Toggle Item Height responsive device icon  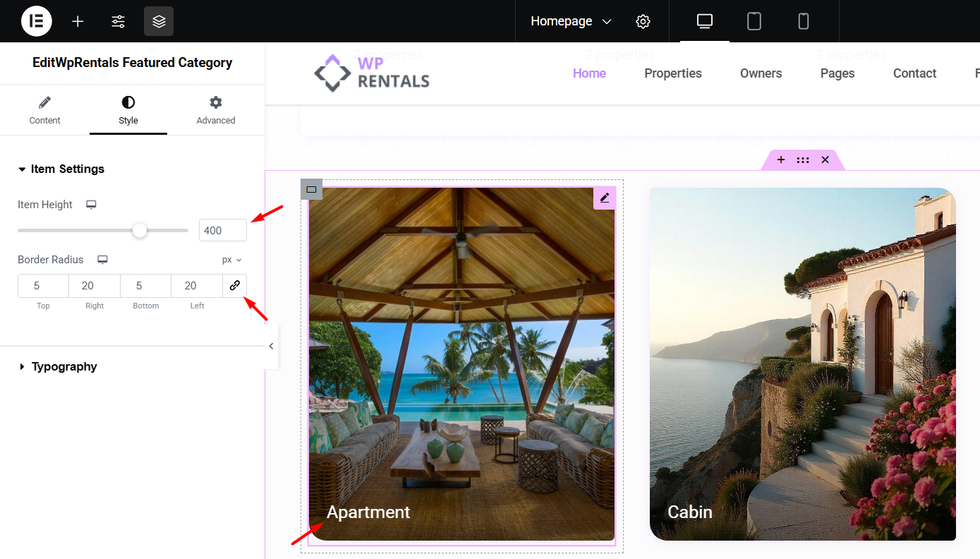tap(91, 205)
